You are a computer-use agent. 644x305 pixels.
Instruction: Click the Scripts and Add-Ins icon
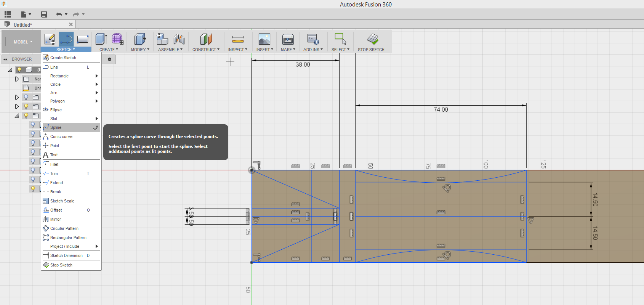(313, 39)
